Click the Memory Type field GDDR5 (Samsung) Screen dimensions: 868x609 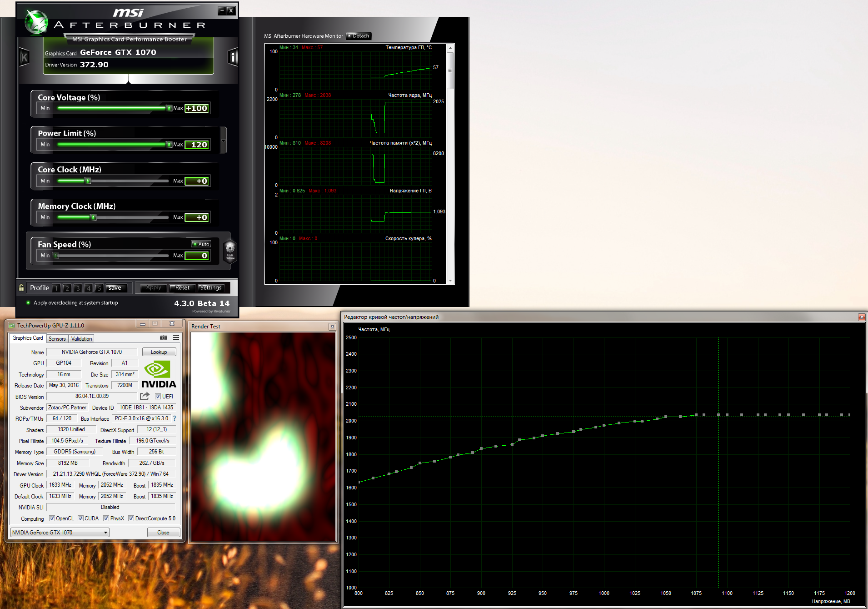point(75,452)
